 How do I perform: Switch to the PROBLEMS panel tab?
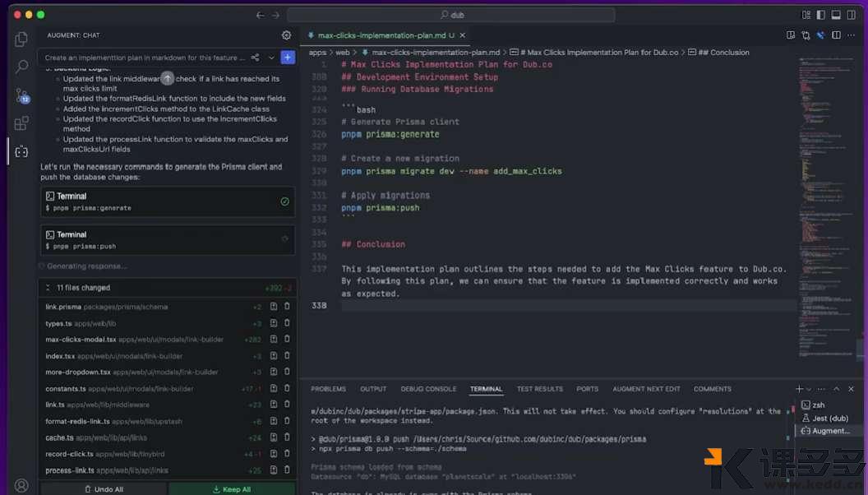coord(328,389)
